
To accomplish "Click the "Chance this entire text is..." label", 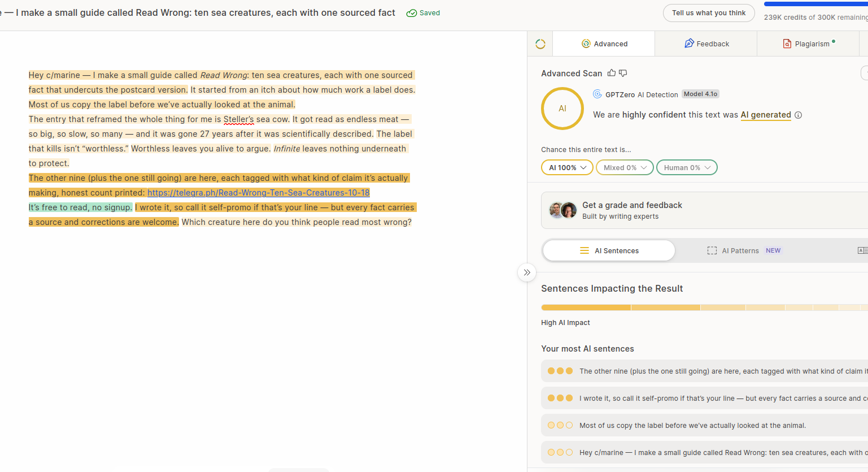I will click(586, 150).
